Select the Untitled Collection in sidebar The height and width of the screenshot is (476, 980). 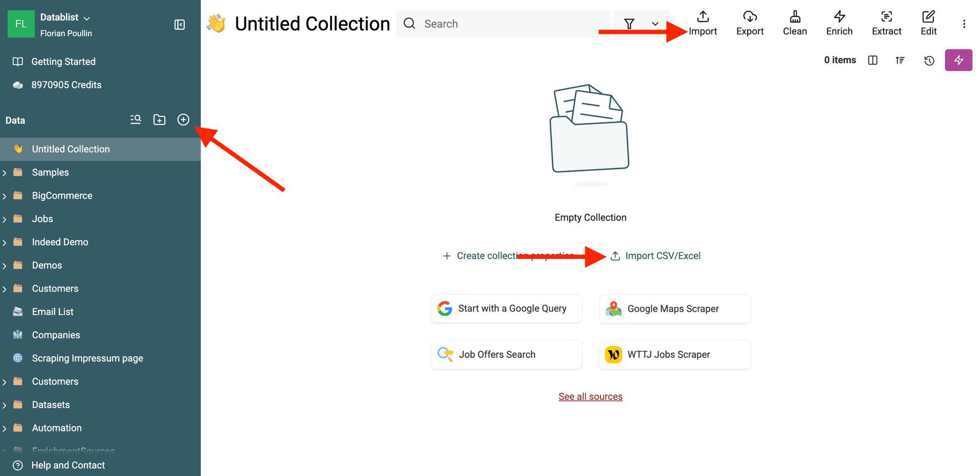click(70, 149)
